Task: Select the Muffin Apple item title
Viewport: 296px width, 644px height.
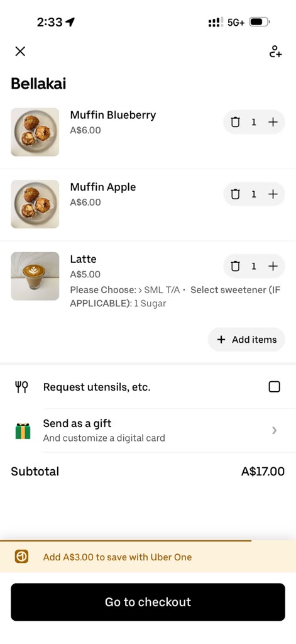Action: click(103, 187)
